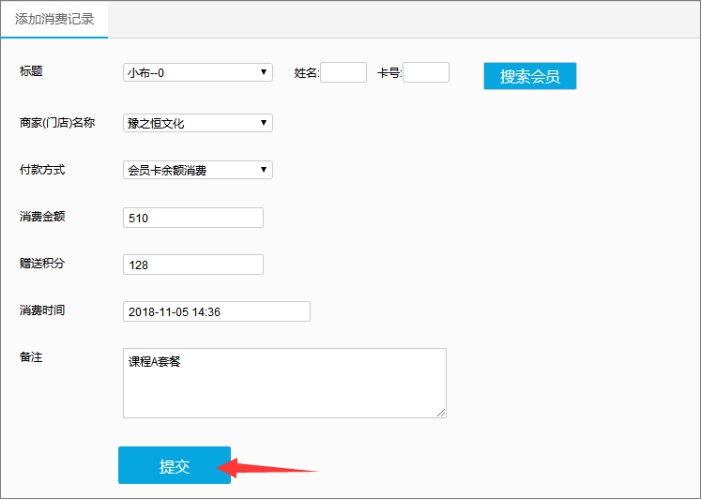This screenshot has width=702, height=500.
Task: Click the 姓名 input field
Action: pos(343,72)
